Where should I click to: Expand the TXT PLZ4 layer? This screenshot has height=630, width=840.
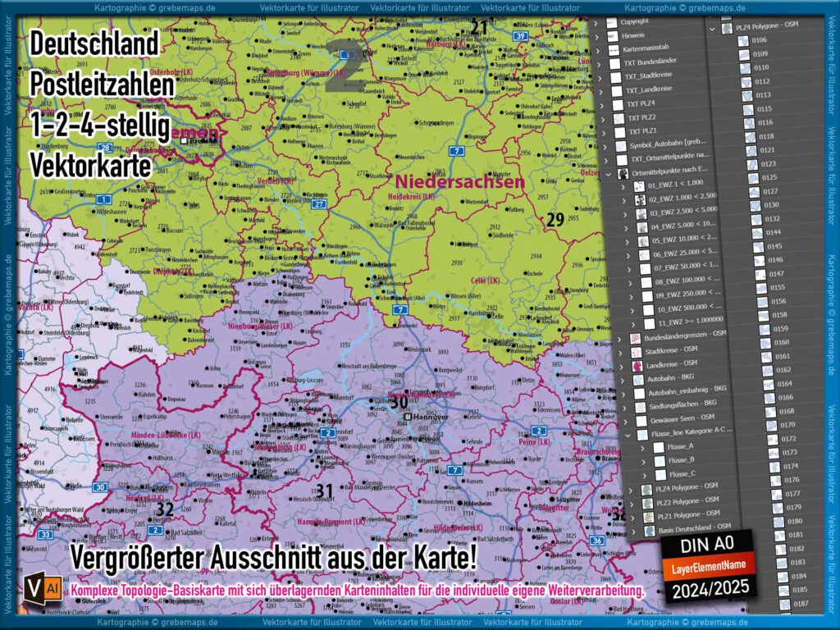pyautogui.click(x=603, y=104)
